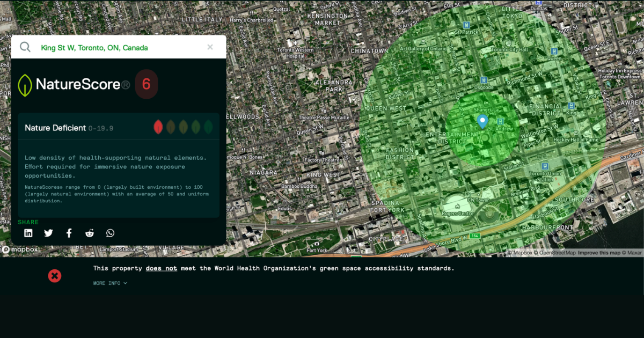The width and height of the screenshot is (644, 338).
Task: Click the Toronto Western Hospital icon
Action: tap(295, 42)
